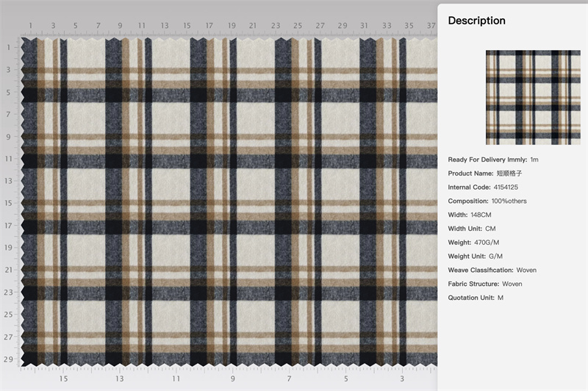Image resolution: width=588 pixels, height=391 pixels.
Task: Click number 3 on the bottom ruler
Action: [402, 379]
